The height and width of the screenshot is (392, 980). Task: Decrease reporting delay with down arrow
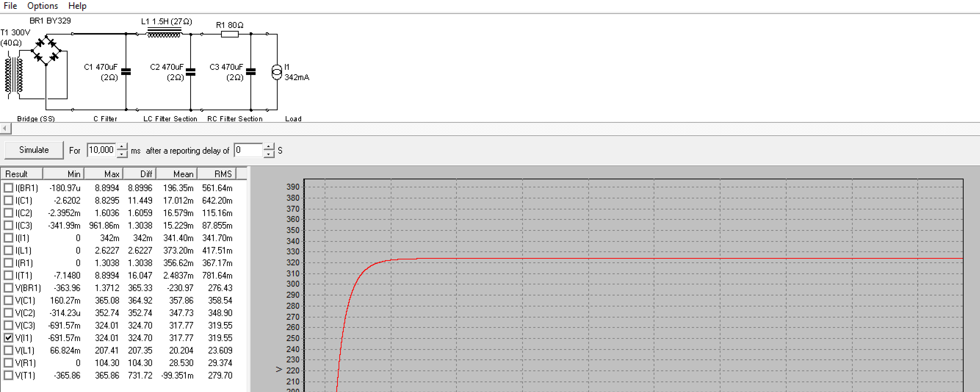click(269, 154)
